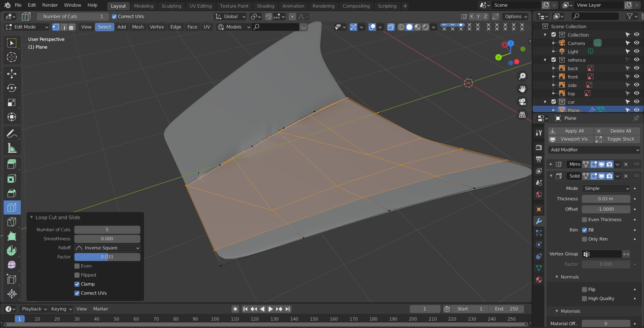Collapse the refrence collection in outliner
The image size is (644, 328).
[545, 60]
